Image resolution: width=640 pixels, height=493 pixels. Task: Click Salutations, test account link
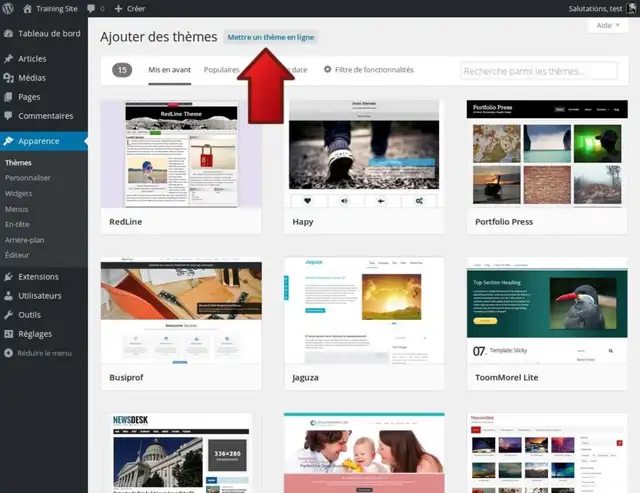tap(596, 9)
